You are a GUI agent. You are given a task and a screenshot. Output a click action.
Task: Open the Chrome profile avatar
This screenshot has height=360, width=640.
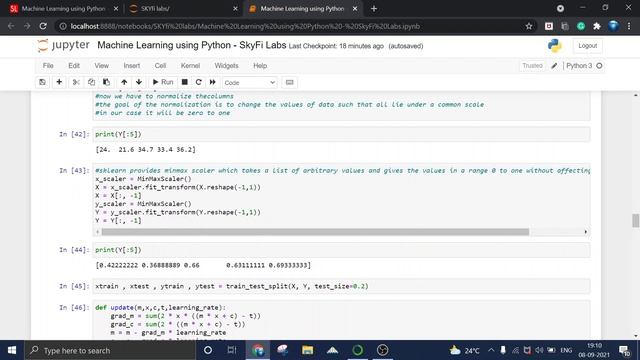click(613, 26)
